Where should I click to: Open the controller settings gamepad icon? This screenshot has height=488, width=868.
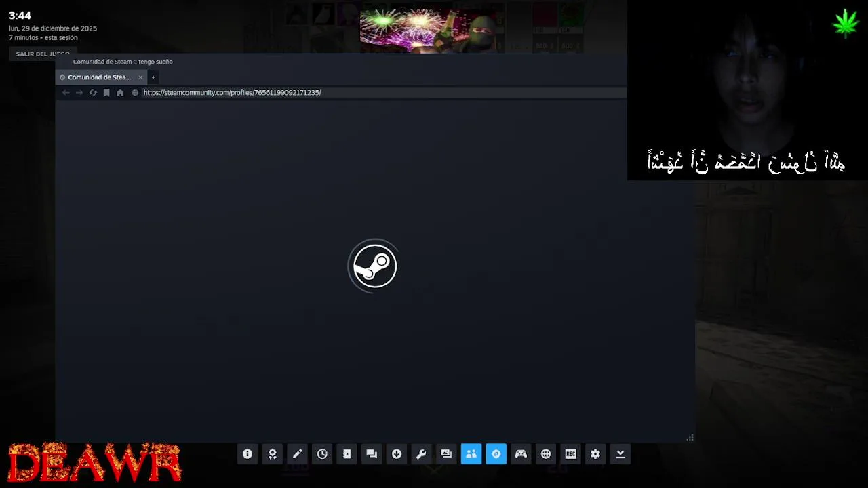tap(521, 454)
